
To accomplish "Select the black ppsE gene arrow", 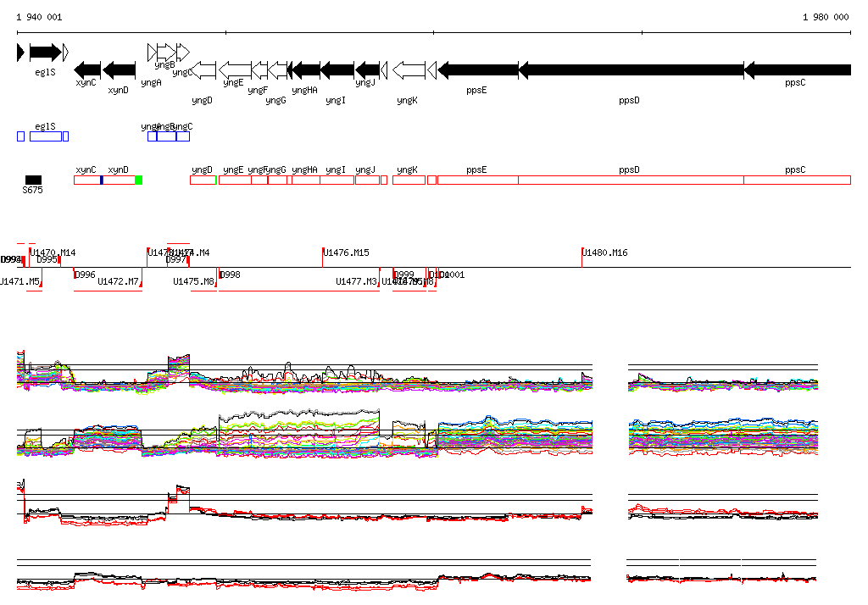I will pyautogui.click(x=478, y=70).
